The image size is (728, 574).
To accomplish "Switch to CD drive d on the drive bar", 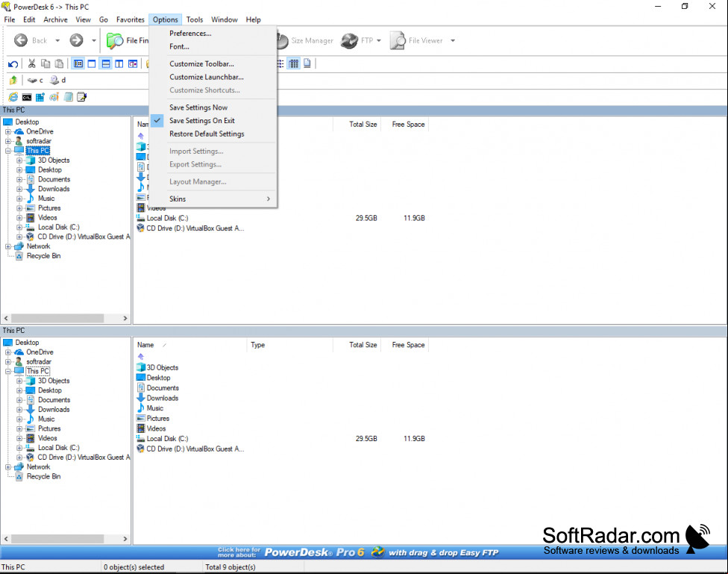I will click(57, 81).
